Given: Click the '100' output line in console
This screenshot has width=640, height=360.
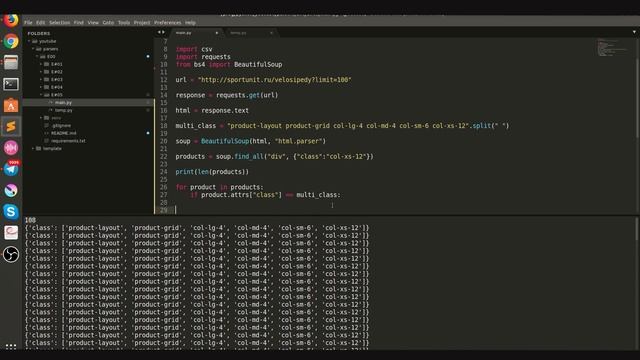Looking at the screenshot, I should tap(30, 220).
